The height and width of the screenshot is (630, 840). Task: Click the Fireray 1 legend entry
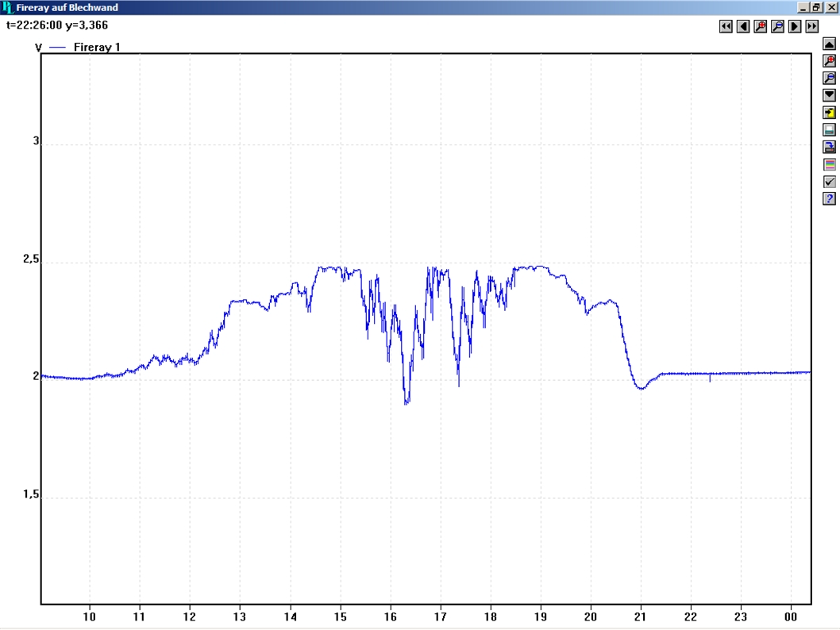click(x=97, y=48)
